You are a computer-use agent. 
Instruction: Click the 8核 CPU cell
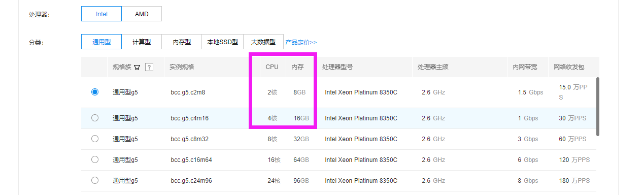273,139
